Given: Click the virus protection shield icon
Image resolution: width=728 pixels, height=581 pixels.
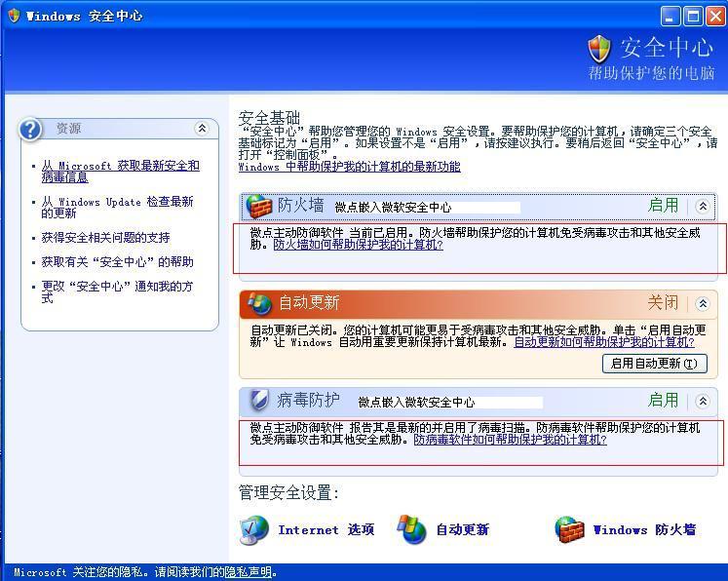Looking at the screenshot, I should (259, 401).
